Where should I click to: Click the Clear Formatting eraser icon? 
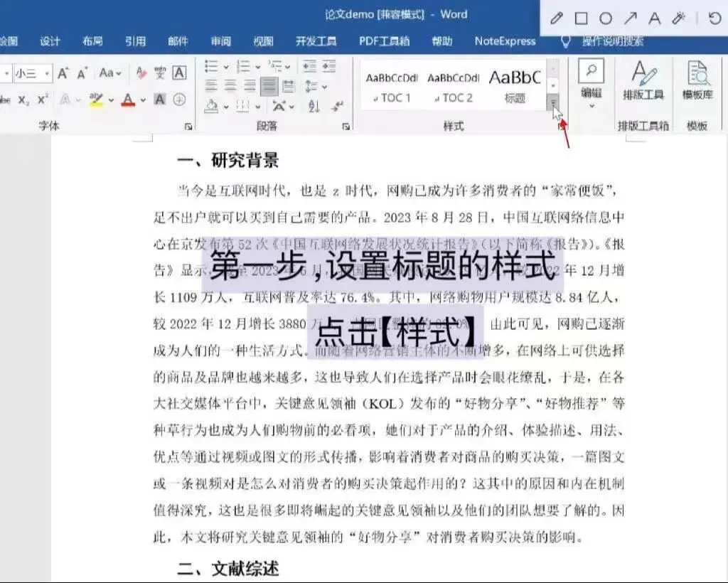click(141, 73)
